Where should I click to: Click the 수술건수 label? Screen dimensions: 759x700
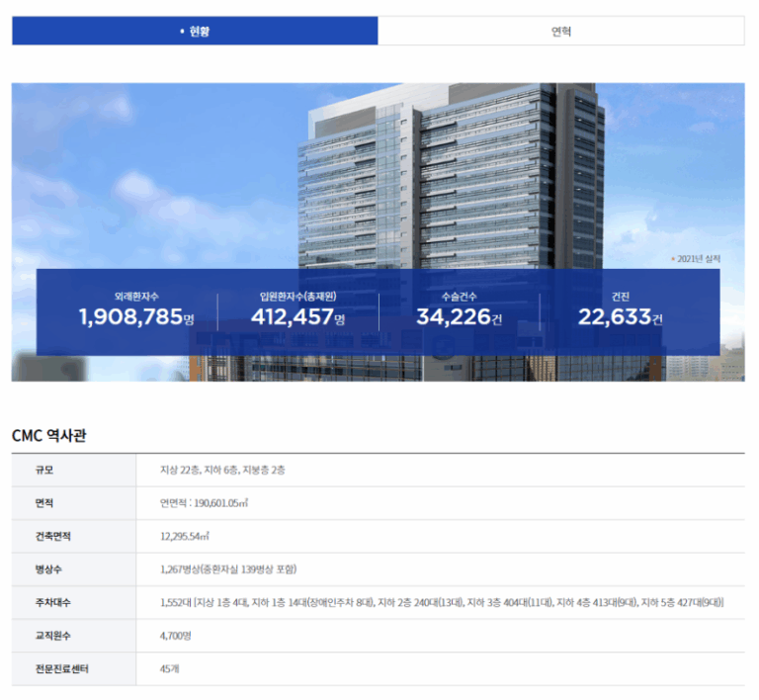[459, 296]
